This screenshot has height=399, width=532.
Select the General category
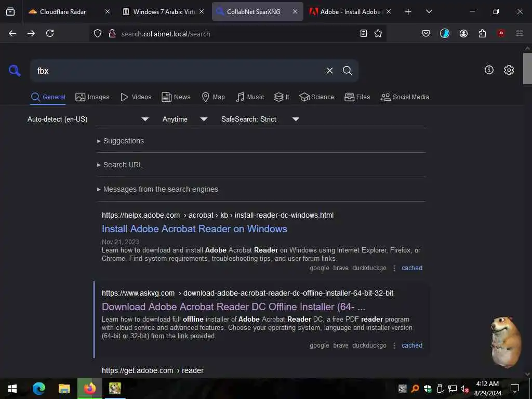coord(48,97)
